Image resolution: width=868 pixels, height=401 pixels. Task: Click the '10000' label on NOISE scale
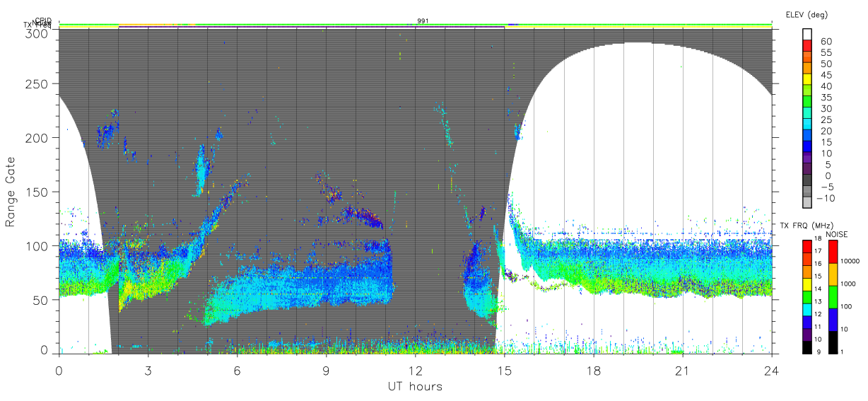850,262
